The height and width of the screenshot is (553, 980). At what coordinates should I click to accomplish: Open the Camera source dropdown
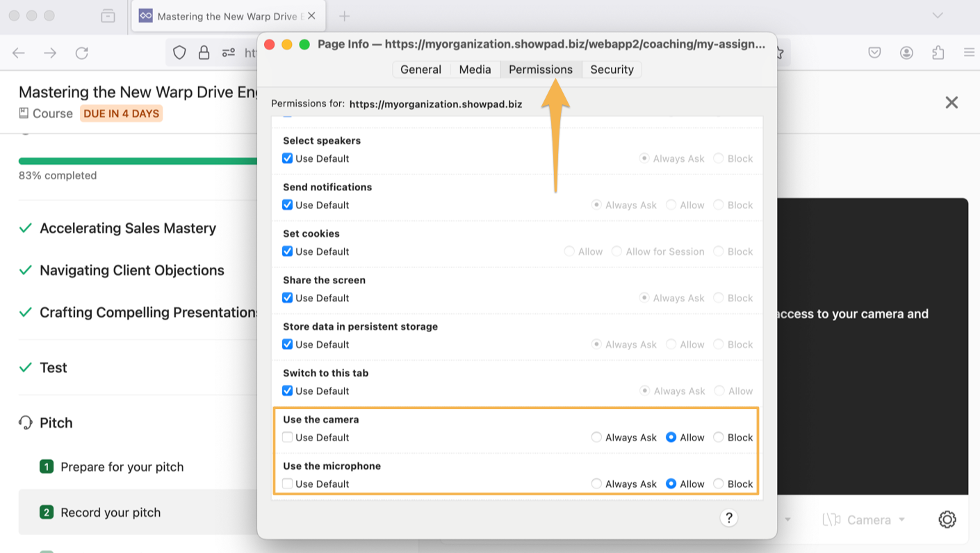864,519
